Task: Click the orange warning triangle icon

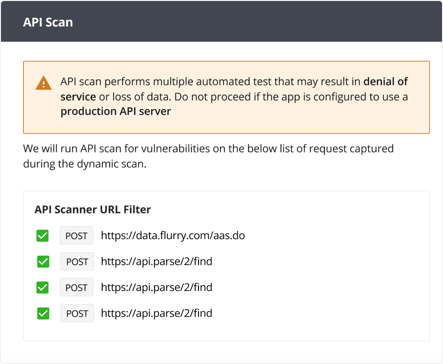Action: 44,83
